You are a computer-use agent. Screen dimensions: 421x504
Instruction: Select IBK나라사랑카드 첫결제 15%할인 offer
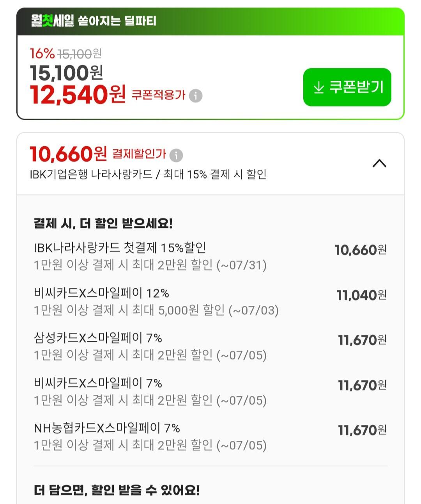pyautogui.click(x=210, y=256)
